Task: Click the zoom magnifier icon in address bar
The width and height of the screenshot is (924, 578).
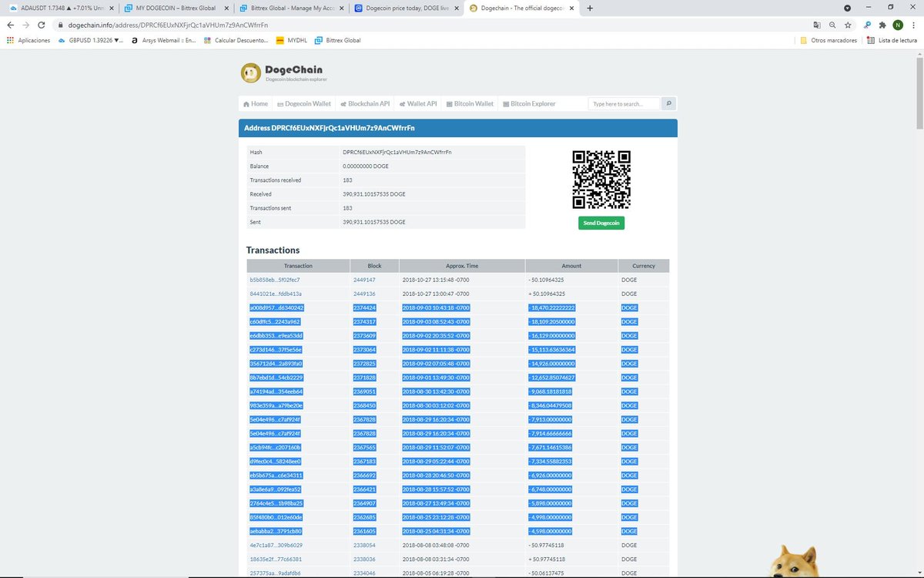Action: tap(832, 25)
